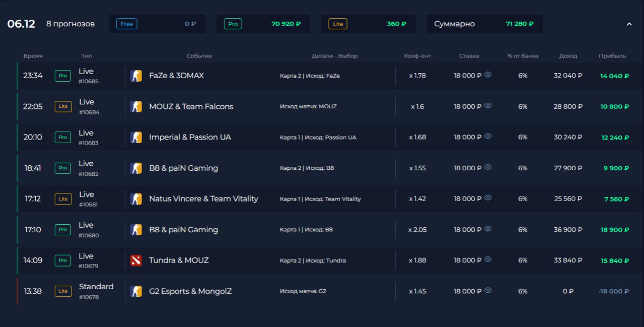Click the Dota 2 icon beside Tundra & MOUZ
644x327 pixels.
pyautogui.click(x=136, y=260)
